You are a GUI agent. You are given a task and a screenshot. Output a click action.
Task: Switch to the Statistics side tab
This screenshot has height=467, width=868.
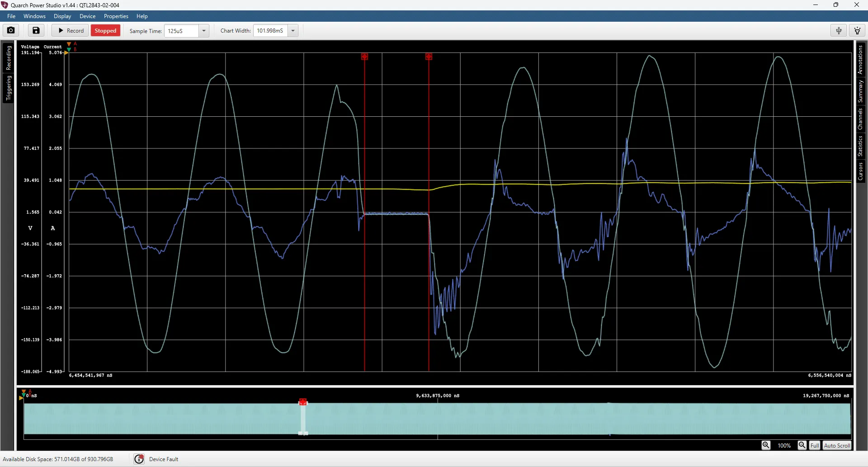point(860,146)
